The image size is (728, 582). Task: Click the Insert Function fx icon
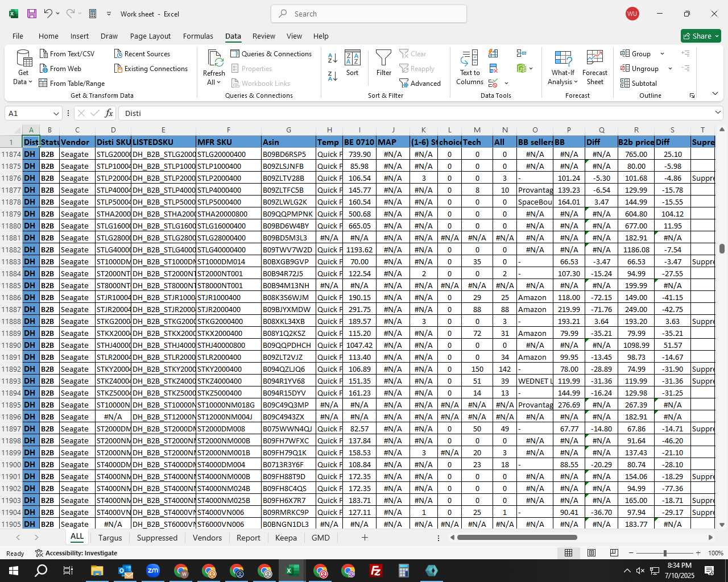tap(109, 113)
